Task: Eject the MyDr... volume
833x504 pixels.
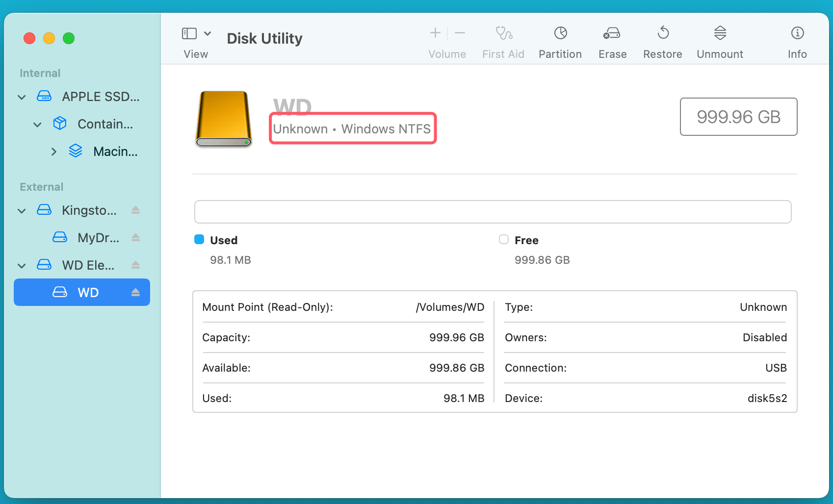Action: [136, 238]
